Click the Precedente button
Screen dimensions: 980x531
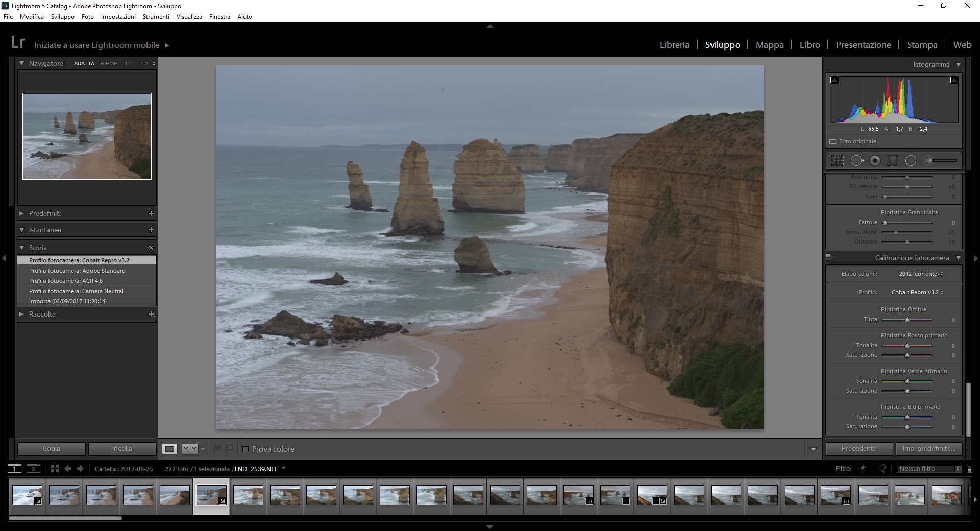point(859,449)
